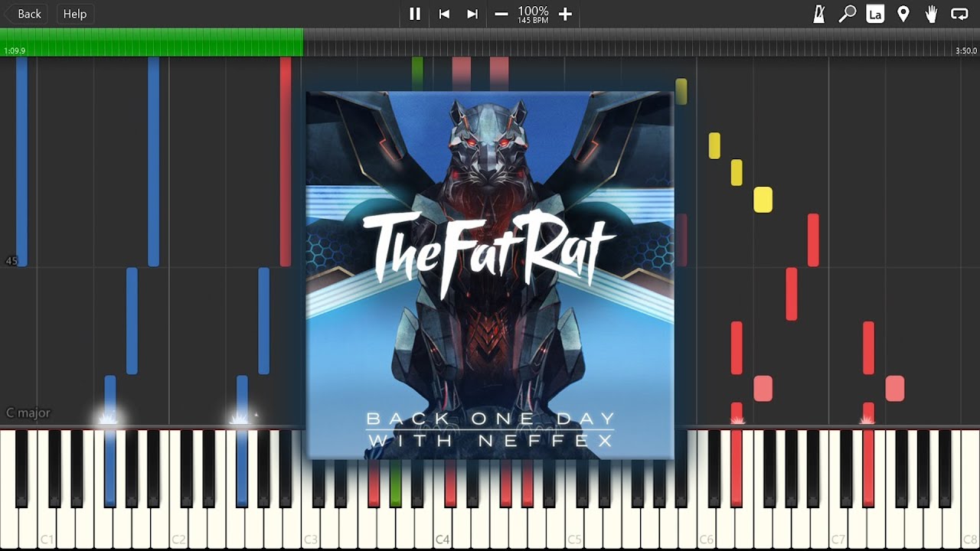Seek in the unplayed gray timeline

click(642, 42)
